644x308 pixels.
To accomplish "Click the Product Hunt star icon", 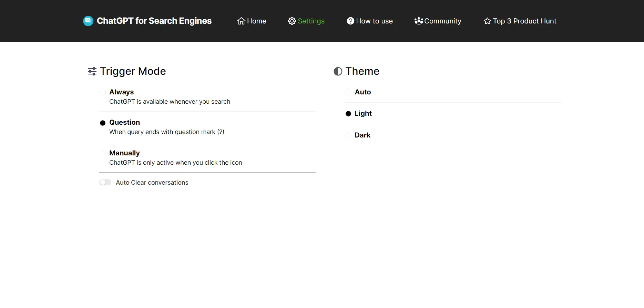I will (487, 21).
